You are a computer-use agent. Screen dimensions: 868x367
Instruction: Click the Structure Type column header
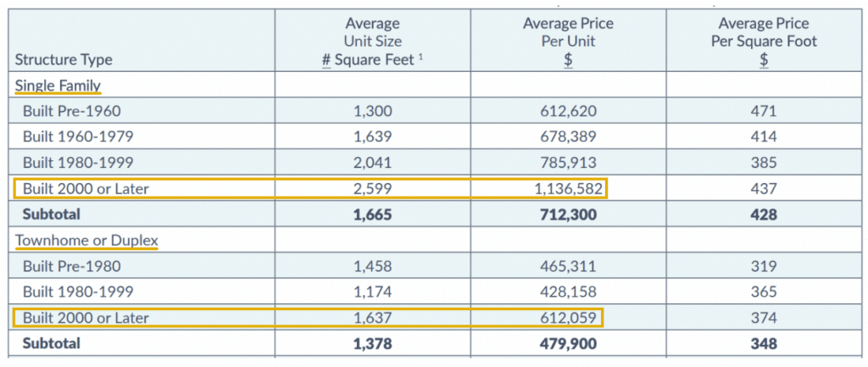coord(64,59)
